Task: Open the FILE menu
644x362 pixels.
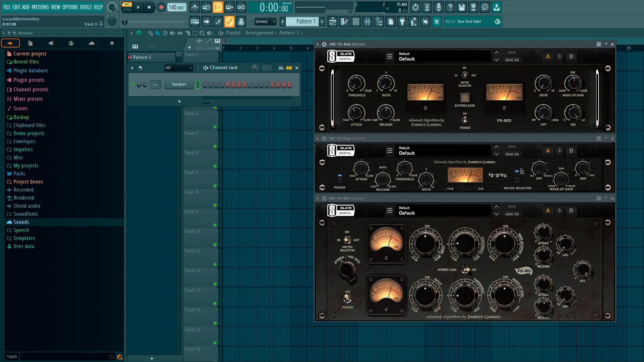Action: 7,7
